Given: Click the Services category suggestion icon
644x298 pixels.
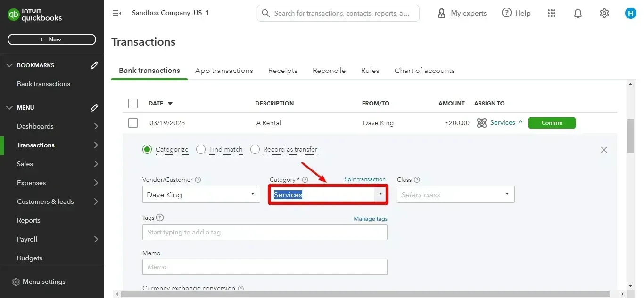Looking at the screenshot, I should tap(481, 123).
